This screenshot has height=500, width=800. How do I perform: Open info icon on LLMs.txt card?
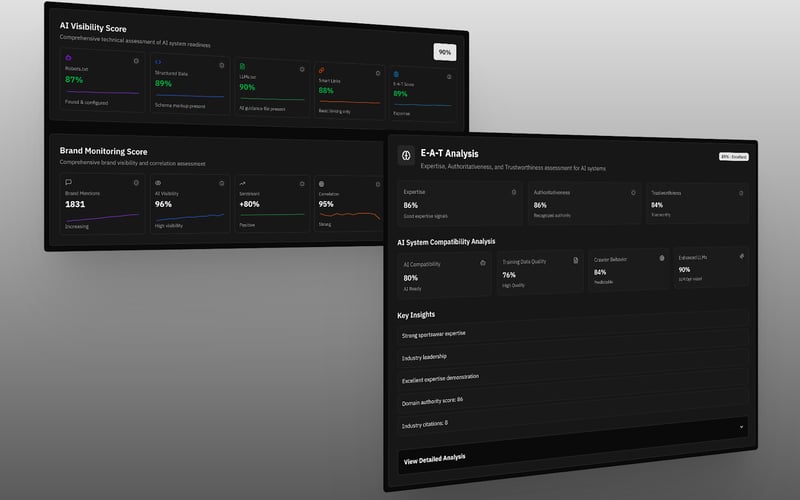[302, 69]
